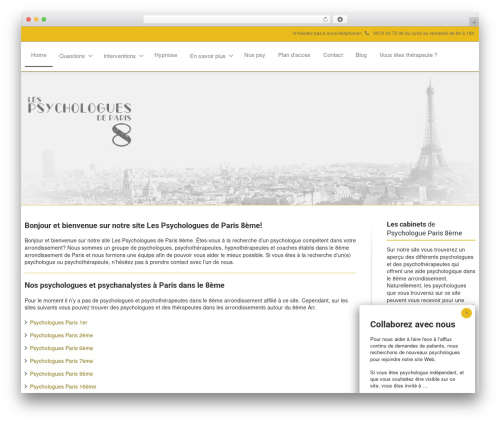Click the browser download indicator icon
Screen dimensions: 500x423
[x=340, y=19]
